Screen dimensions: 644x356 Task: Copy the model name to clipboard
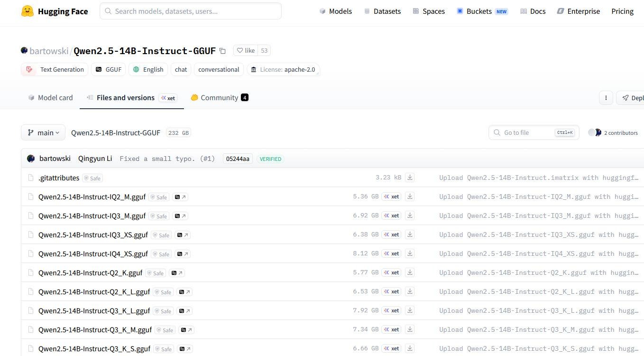(222, 51)
